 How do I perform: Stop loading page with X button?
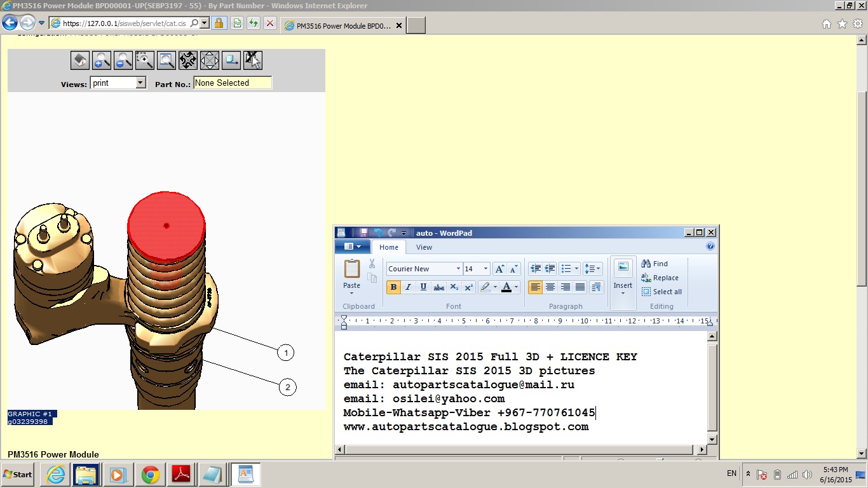coord(270,24)
